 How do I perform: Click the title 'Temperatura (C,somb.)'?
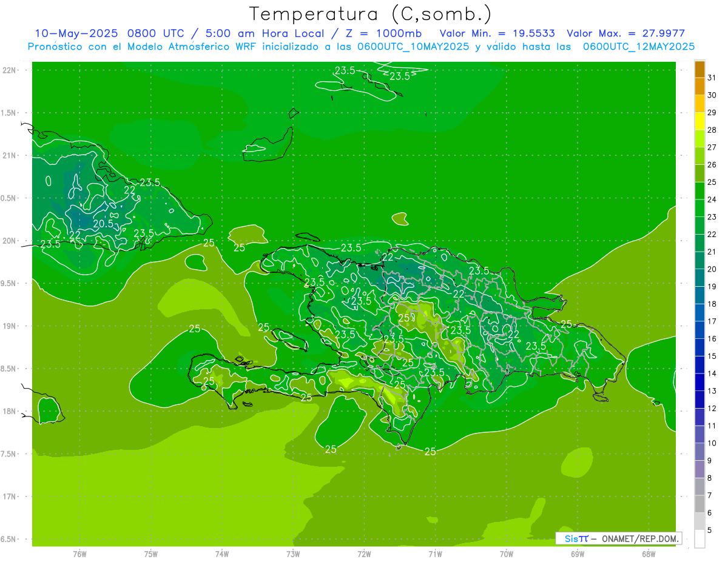point(370,14)
